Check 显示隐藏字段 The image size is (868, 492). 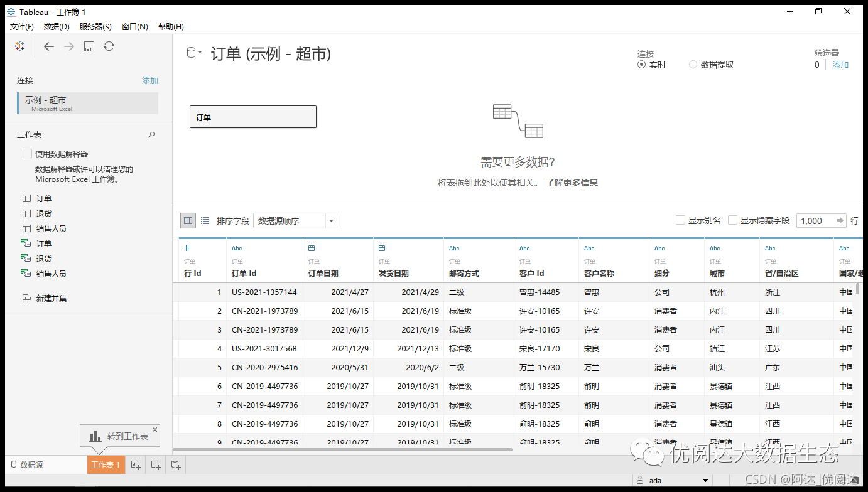[x=732, y=220]
